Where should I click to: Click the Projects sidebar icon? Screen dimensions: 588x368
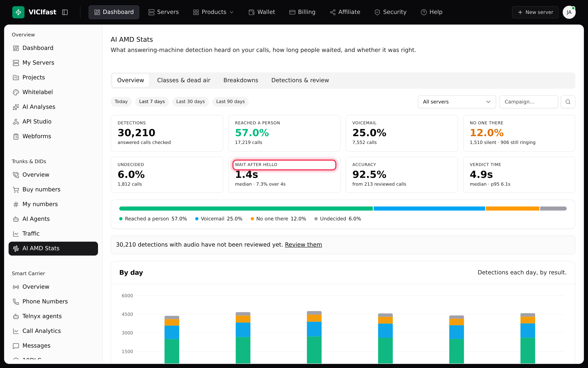point(16,78)
